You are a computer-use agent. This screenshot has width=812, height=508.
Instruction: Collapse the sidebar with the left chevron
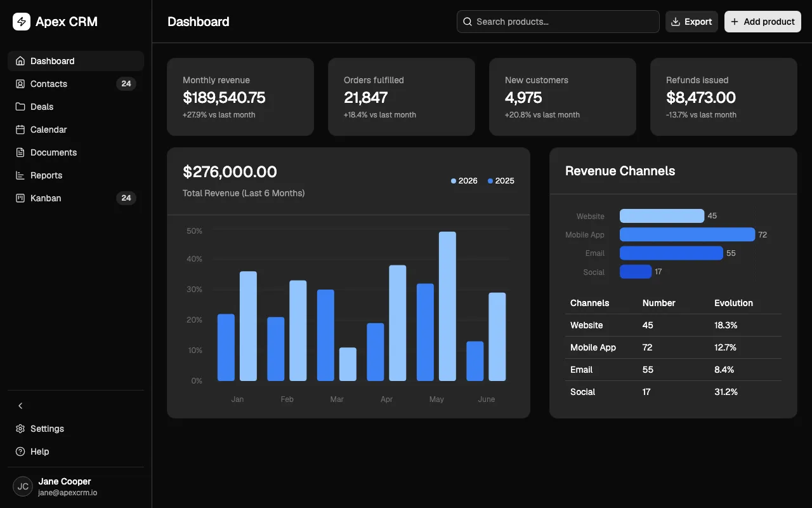[x=20, y=406]
